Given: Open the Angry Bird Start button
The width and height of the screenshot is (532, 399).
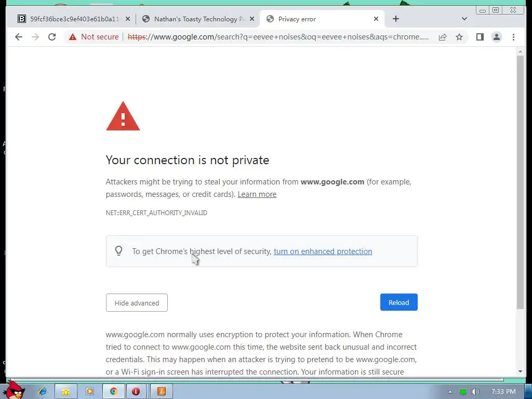Looking at the screenshot, I should [15, 390].
